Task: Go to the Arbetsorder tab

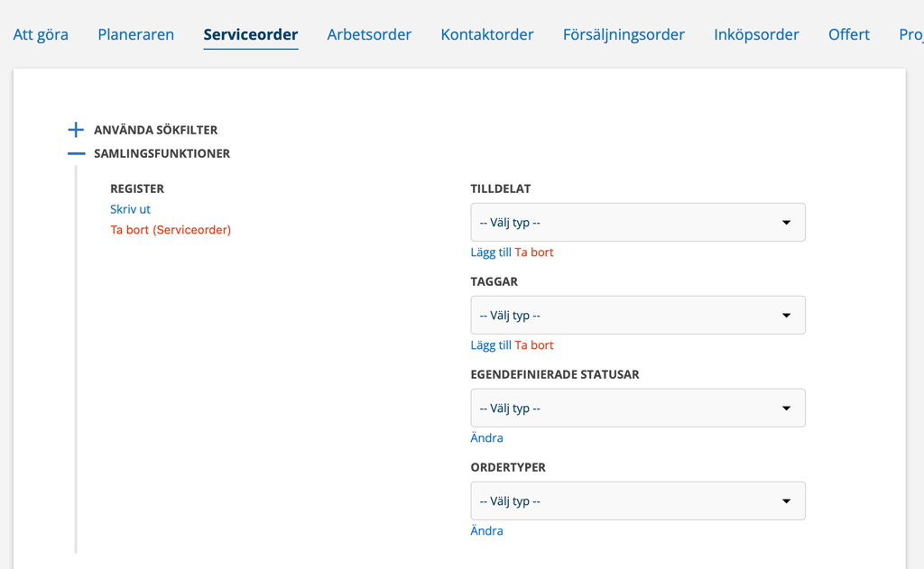Action: [x=369, y=34]
